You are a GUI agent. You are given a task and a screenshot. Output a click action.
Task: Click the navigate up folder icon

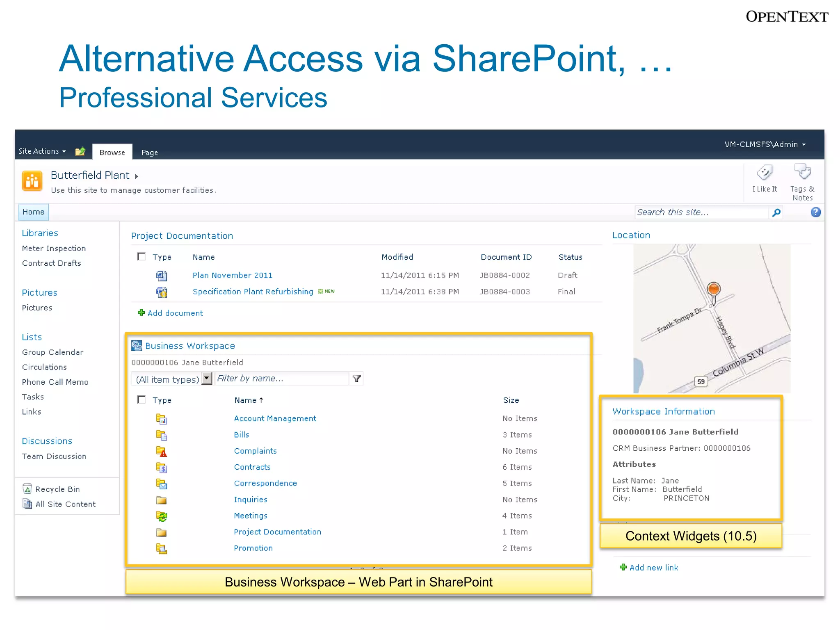pyautogui.click(x=80, y=151)
